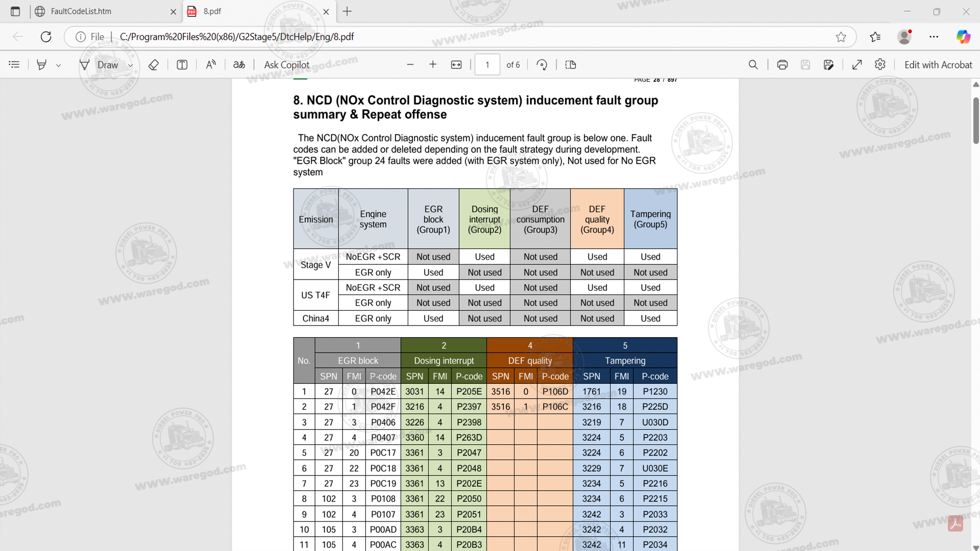This screenshot has width=980, height=551.
Task: Toggle the Page view layout
Action: click(x=571, y=65)
